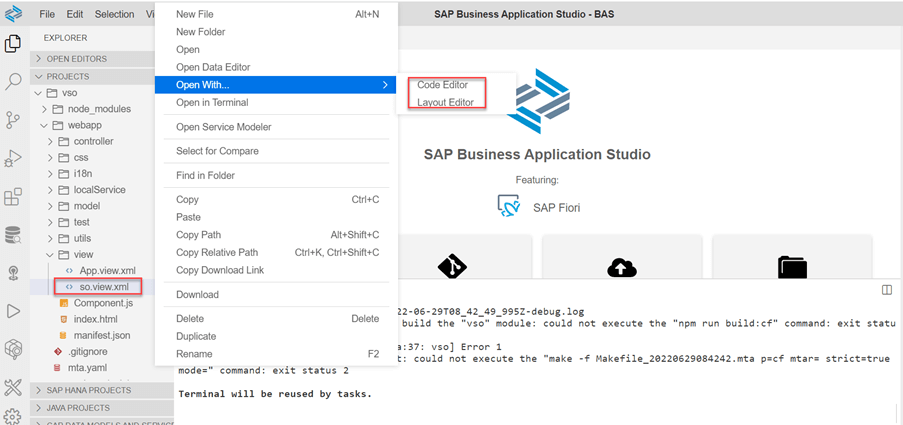Expand the controller folder
The image size is (903, 425).
coord(50,141)
